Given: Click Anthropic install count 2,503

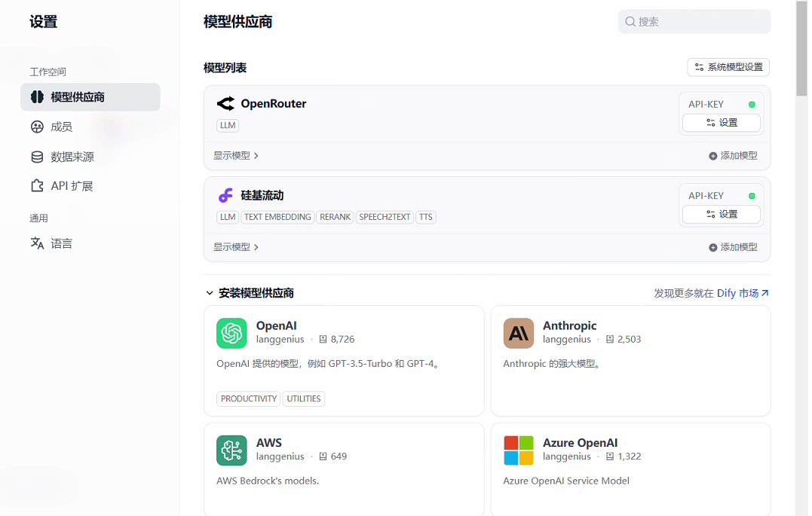Looking at the screenshot, I should 624,340.
